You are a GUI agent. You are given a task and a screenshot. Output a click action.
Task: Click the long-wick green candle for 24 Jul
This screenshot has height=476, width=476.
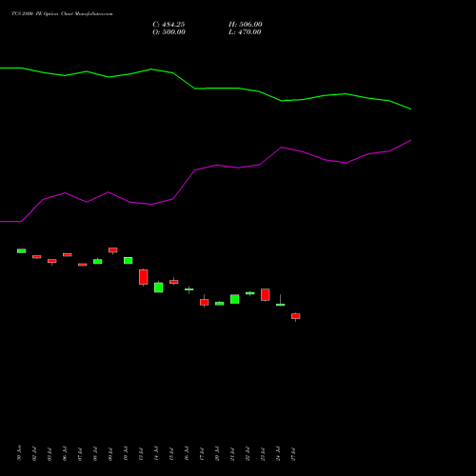(281, 305)
